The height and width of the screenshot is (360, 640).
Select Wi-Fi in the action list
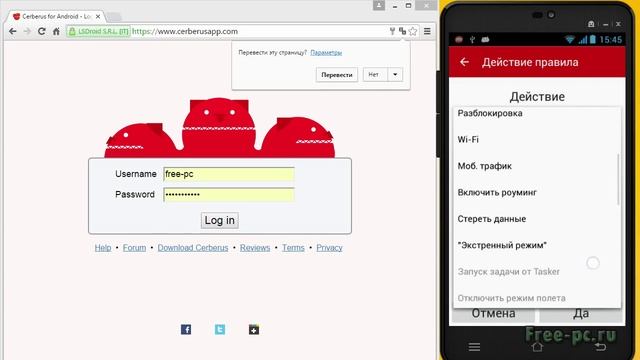(x=536, y=140)
